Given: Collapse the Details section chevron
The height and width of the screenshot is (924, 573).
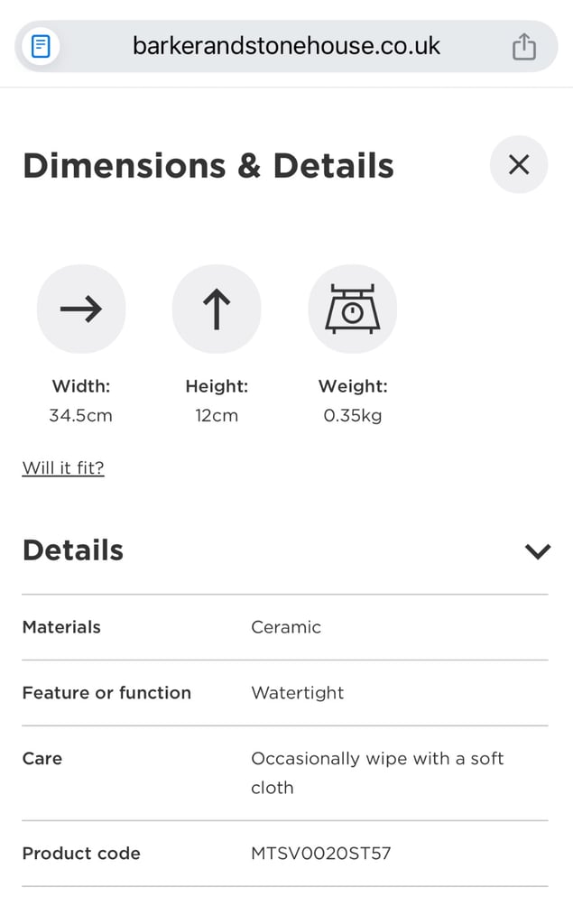Looking at the screenshot, I should (x=537, y=550).
